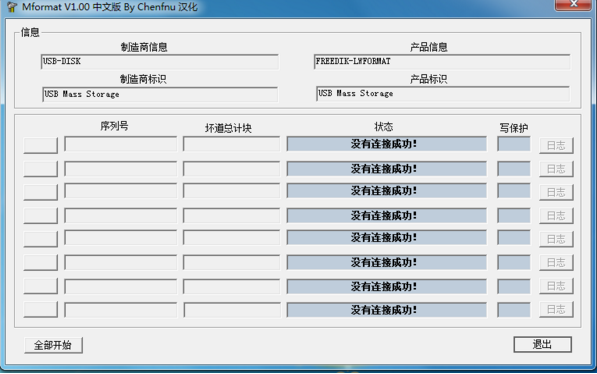Viewport: 597px width, 374px height.
Task: Click the third row's 日志 button
Action: pos(556,192)
